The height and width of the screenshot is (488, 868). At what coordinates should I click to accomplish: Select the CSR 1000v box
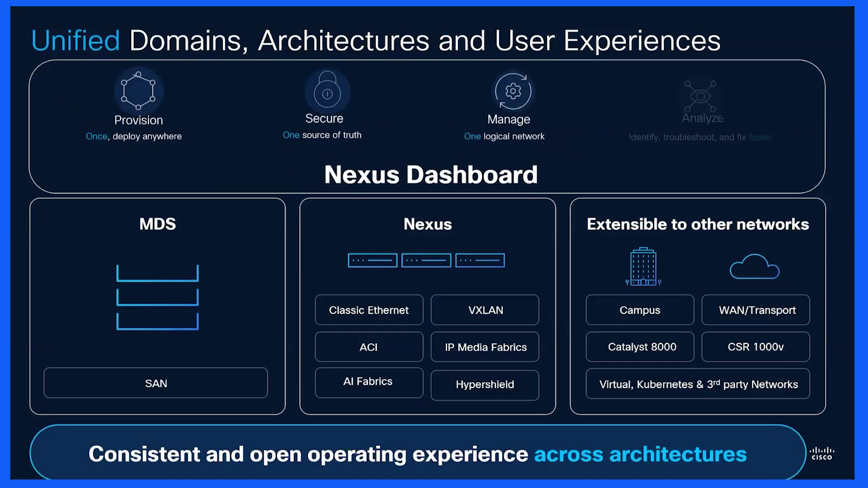coord(756,347)
